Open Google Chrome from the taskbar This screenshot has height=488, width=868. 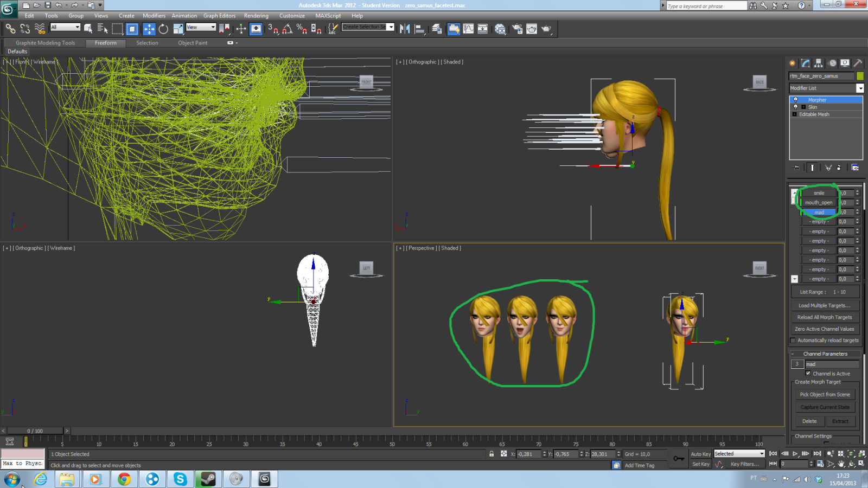pos(124,479)
